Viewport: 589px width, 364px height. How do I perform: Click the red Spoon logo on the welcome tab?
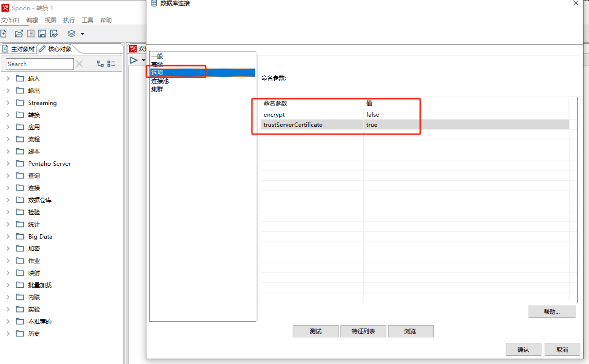pyautogui.click(x=132, y=48)
